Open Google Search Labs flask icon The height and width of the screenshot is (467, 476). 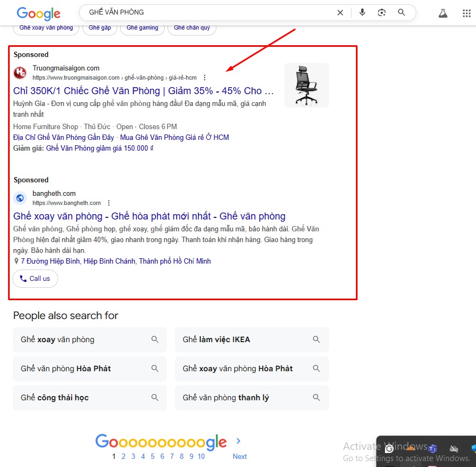point(443,13)
